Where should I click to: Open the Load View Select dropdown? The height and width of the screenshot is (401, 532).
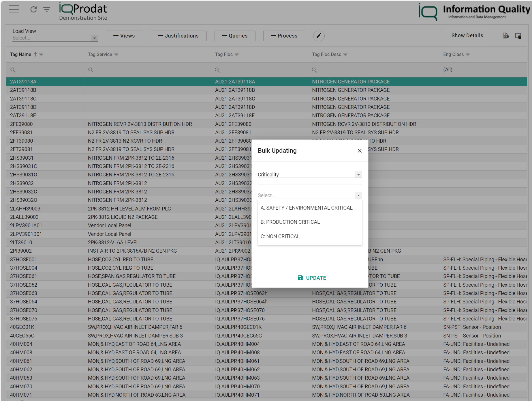(94, 38)
